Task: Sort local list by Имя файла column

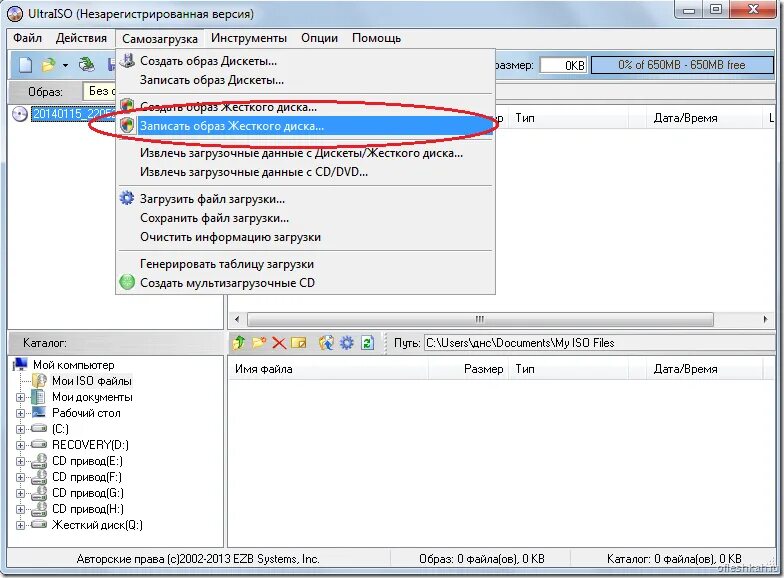Action: point(328,369)
